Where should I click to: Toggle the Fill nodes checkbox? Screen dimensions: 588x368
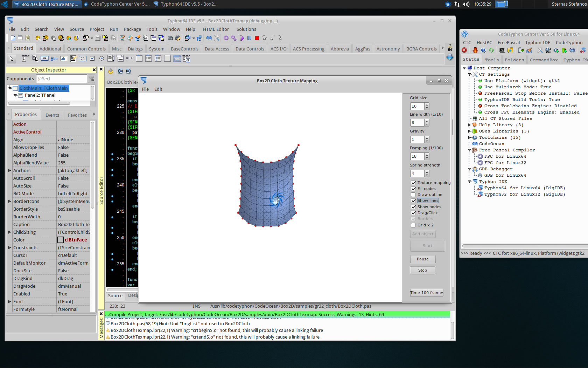point(413,189)
